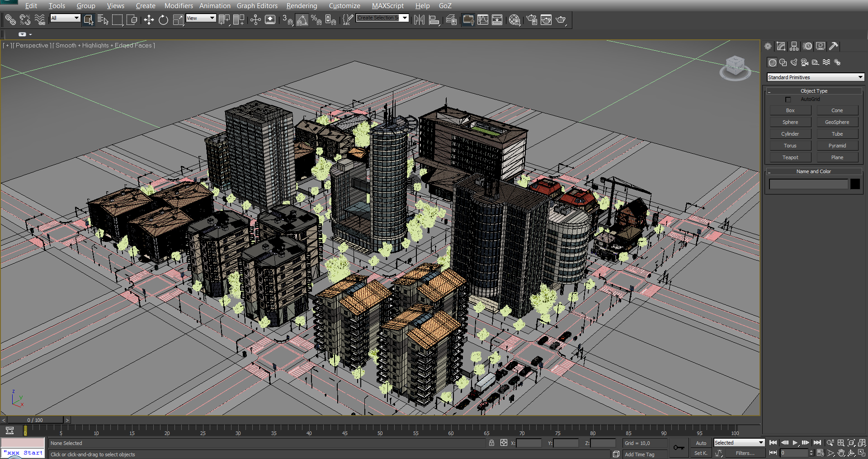Image resolution: width=868 pixels, height=459 pixels.
Task: Select the Lights category in Create panel
Action: (794, 62)
